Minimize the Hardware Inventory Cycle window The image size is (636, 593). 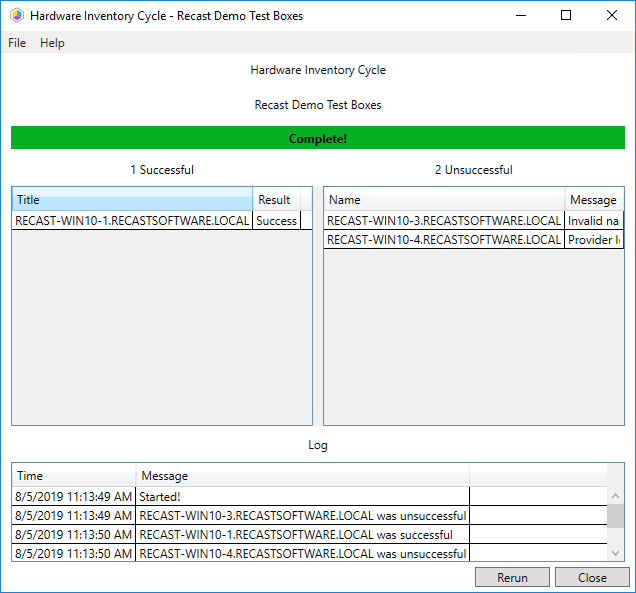(521, 15)
